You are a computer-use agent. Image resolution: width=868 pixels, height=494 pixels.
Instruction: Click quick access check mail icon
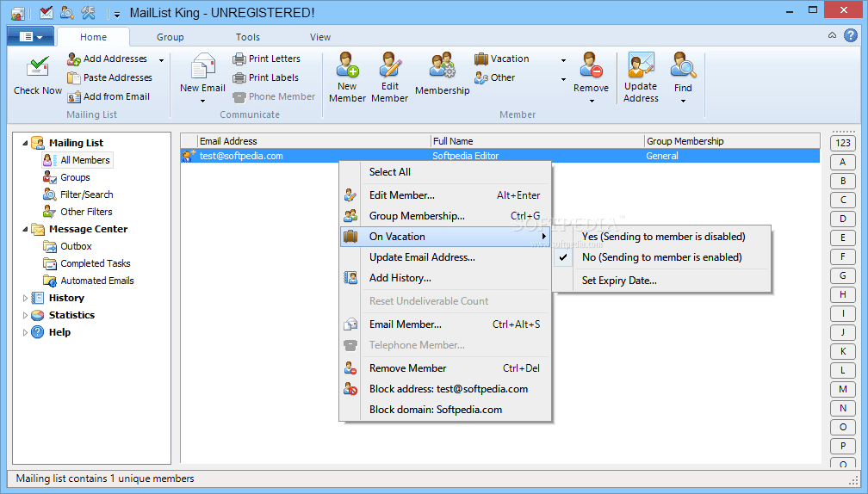pos(46,12)
